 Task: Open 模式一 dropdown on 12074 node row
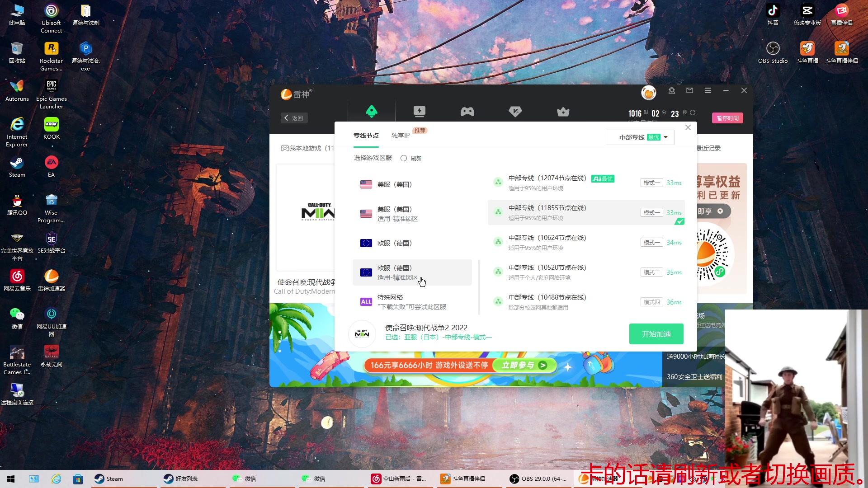[x=651, y=183]
